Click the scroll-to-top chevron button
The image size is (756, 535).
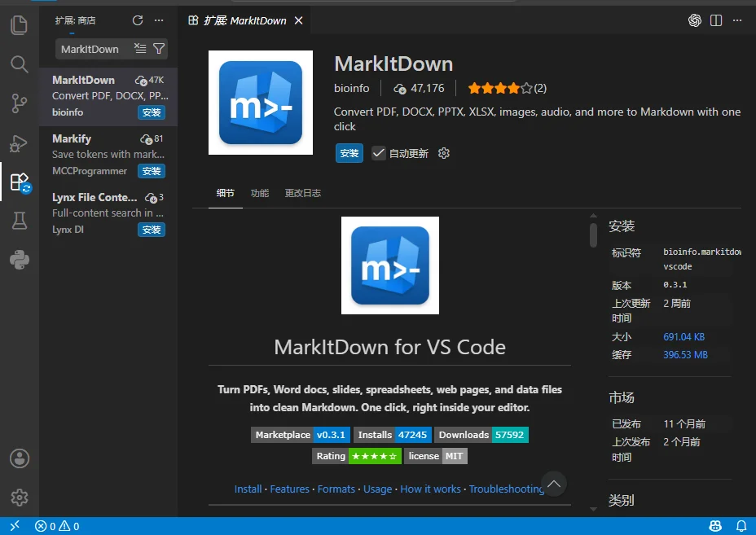(x=553, y=484)
